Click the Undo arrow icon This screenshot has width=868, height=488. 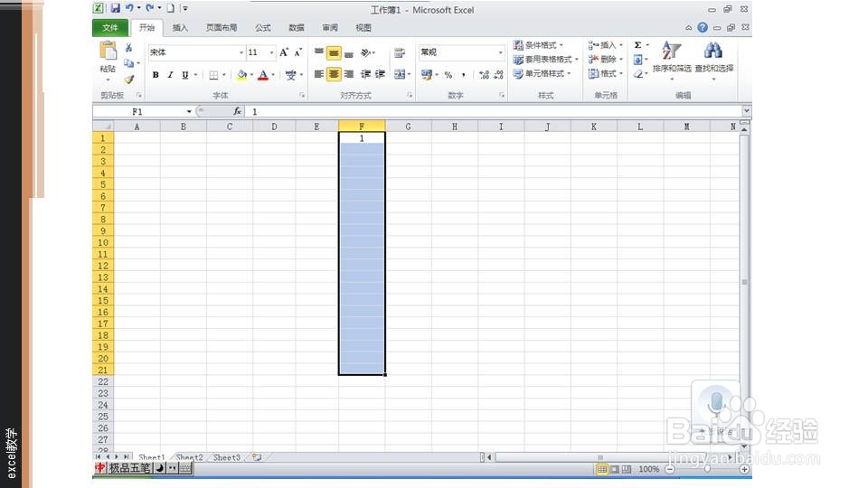[x=129, y=8]
